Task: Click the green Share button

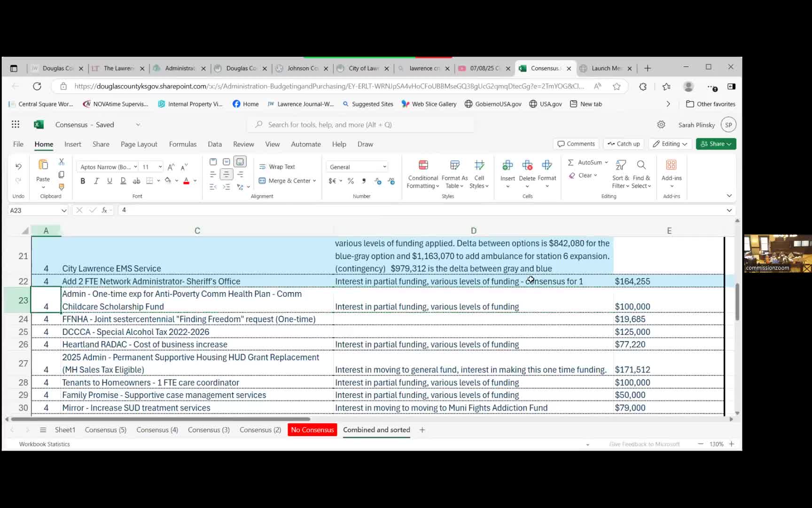Action: tap(715, 144)
